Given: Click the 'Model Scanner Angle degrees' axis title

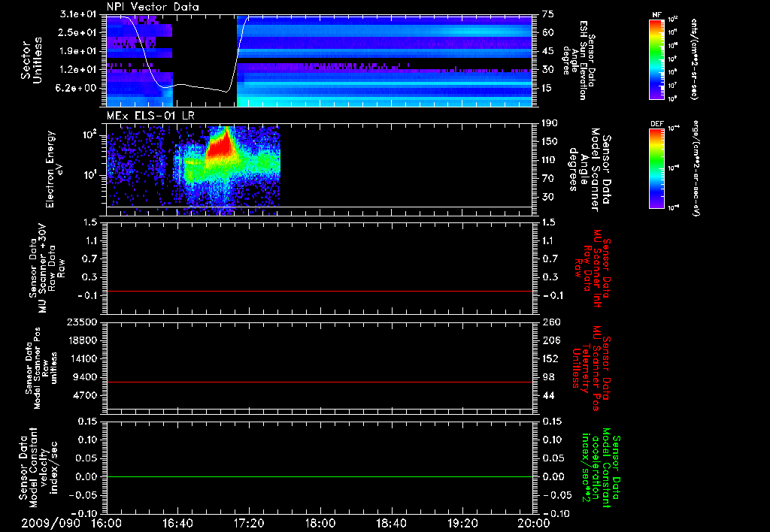Looking at the screenshot, I should click(x=590, y=170).
